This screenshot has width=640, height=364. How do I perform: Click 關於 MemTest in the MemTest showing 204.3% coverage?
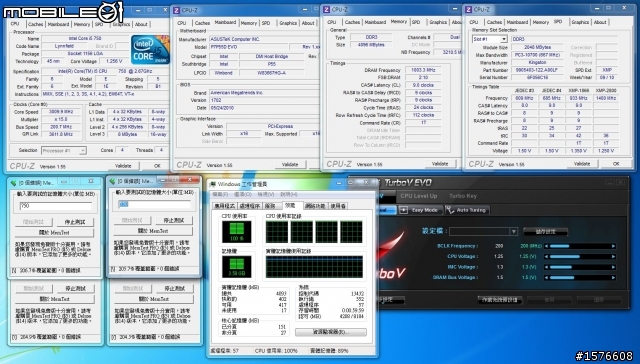click(153, 299)
